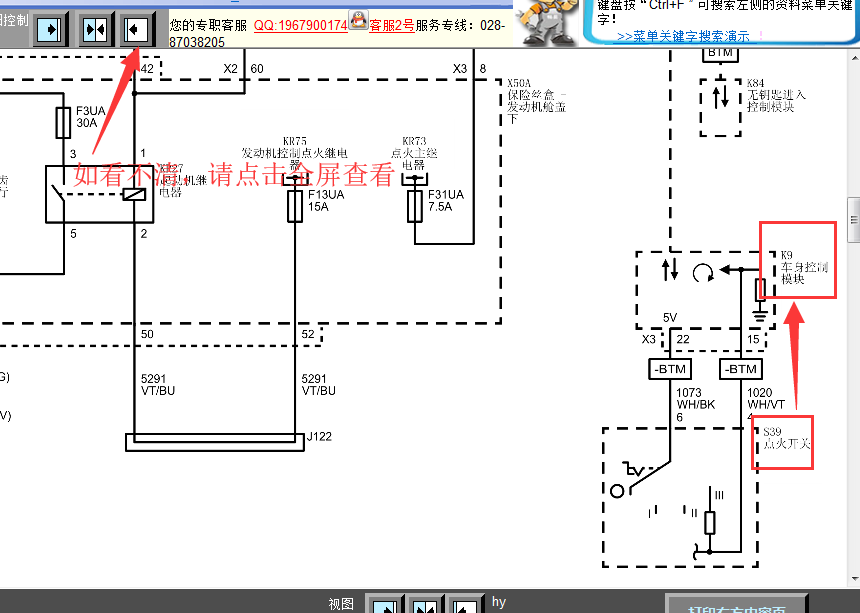Screen dimensions: 860x613
Task: Click the middle split-view icon in bottom bar
Action: [423, 605]
